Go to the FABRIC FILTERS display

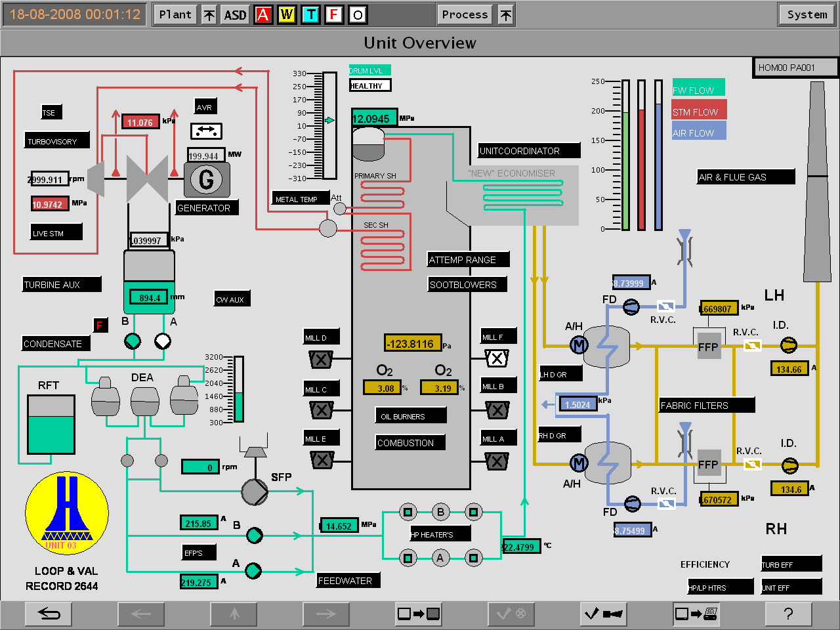[x=707, y=406]
